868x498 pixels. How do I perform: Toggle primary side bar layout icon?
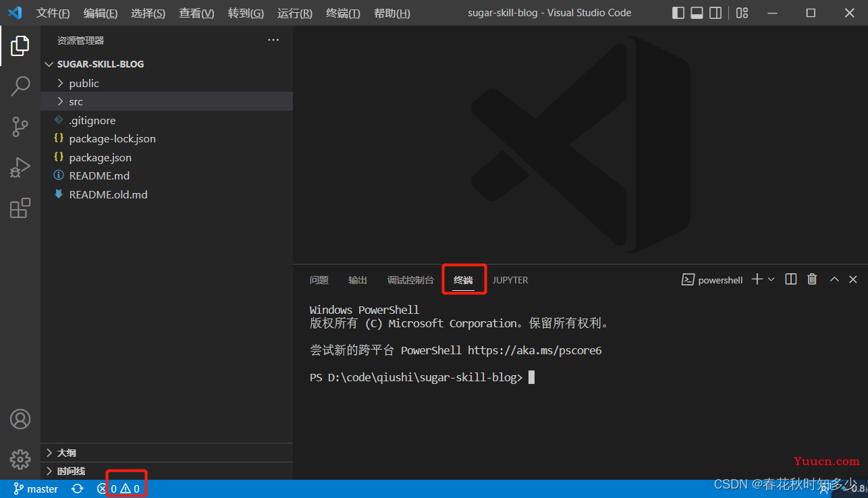(679, 13)
